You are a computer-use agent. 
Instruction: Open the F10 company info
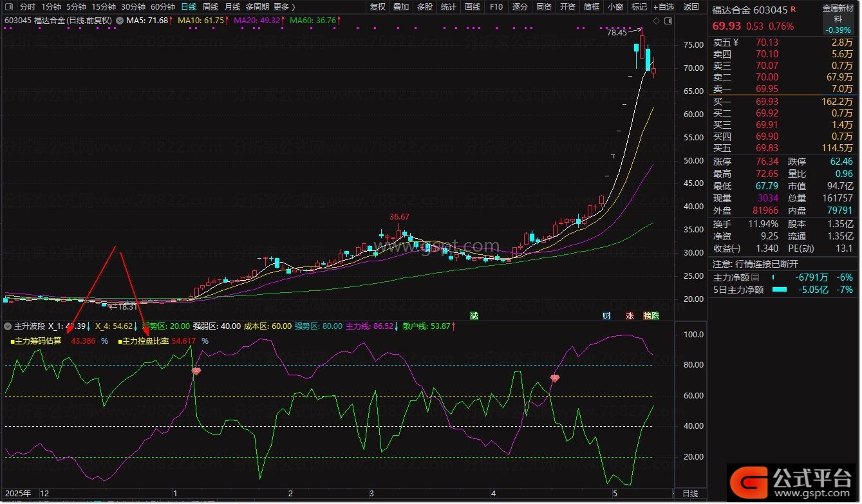click(x=496, y=7)
